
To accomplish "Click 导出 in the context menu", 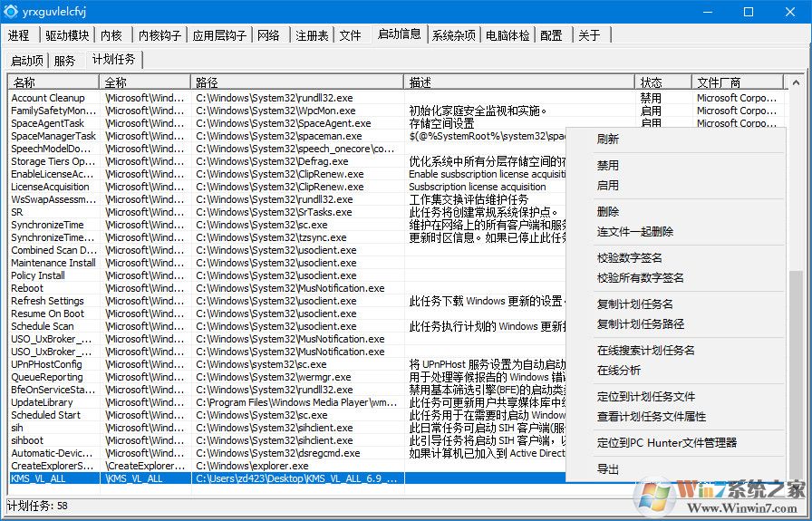I will [608, 469].
